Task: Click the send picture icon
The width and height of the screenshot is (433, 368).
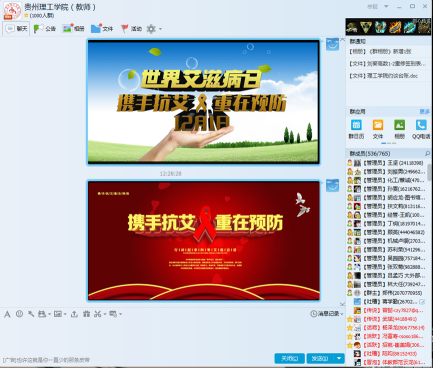Action: 58,314
